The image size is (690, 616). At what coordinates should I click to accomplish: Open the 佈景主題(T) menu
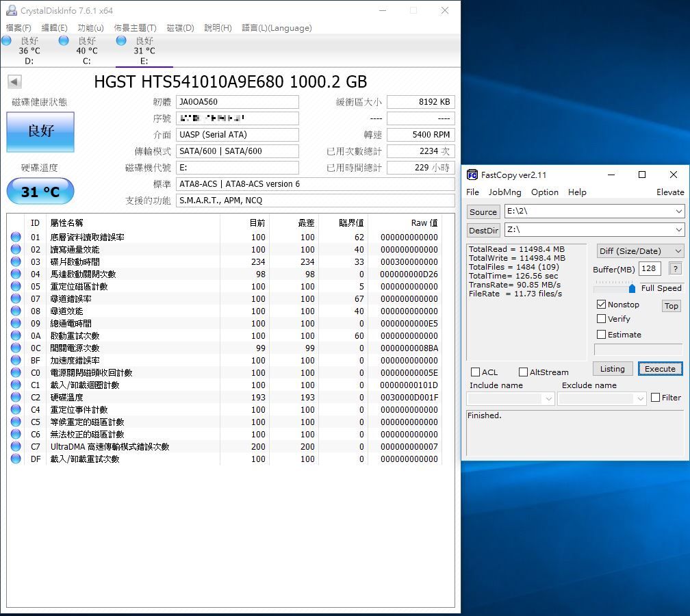click(x=135, y=27)
